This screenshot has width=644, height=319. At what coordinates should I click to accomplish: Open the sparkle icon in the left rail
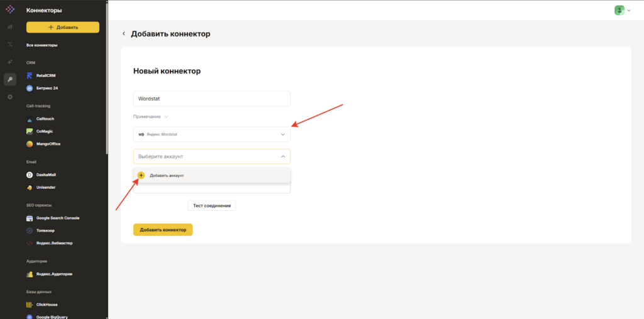[10, 62]
